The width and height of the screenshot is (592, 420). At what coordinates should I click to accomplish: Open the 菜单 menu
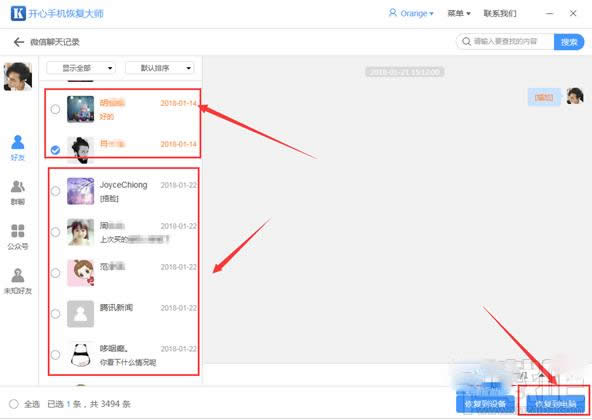[x=459, y=13]
